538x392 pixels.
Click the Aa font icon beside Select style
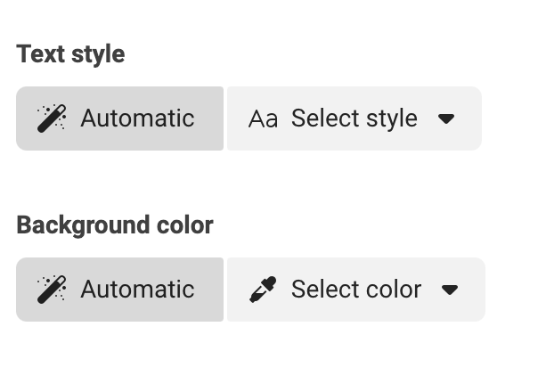(263, 119)
